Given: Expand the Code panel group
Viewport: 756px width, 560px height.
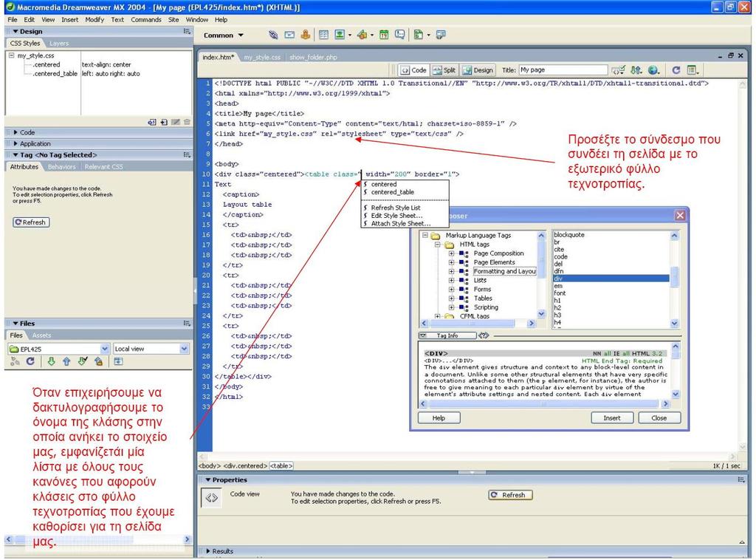Looking at the screenshot, I should (16, 132).
